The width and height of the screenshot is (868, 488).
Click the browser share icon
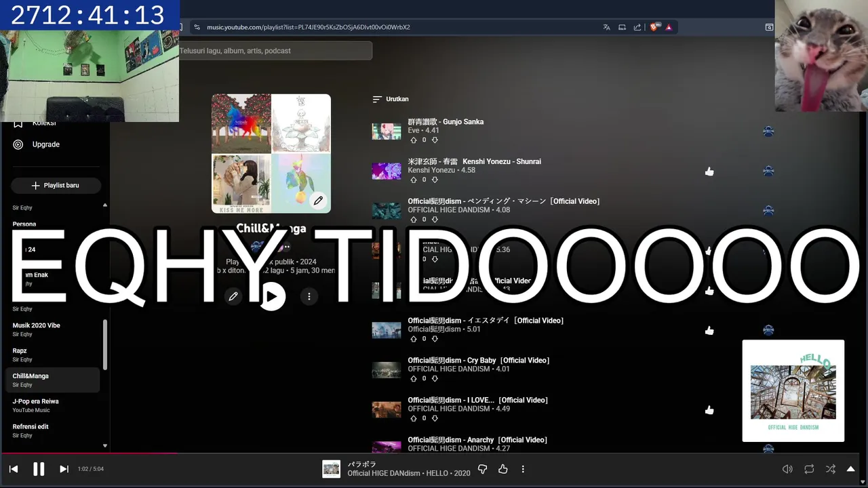point(637,27)
